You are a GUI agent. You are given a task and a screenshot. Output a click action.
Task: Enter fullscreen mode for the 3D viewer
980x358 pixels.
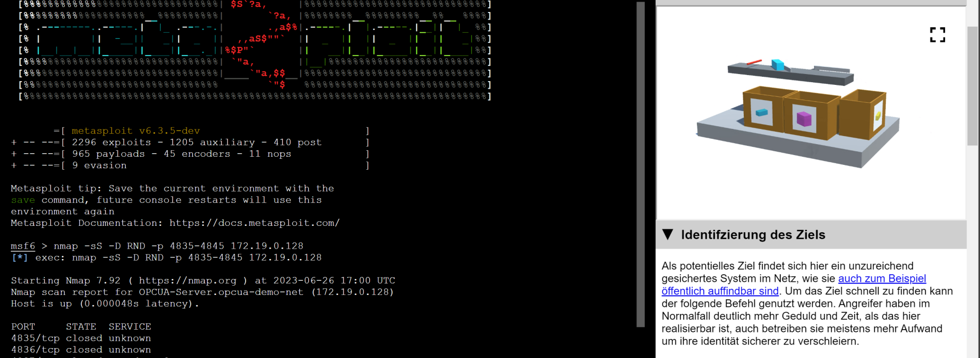pos(937,35)
